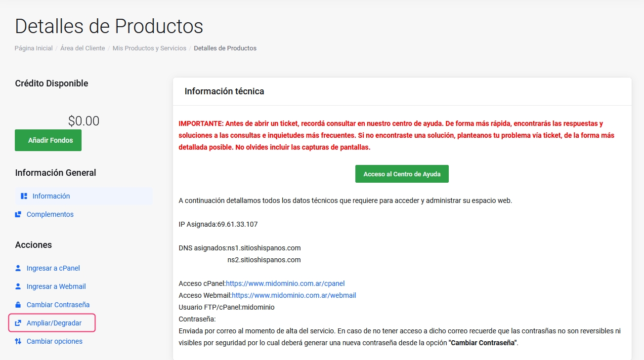This screenshot has height=360, width=644.
Task: Open the cPanel access URL link
Action: coord(285,283)
